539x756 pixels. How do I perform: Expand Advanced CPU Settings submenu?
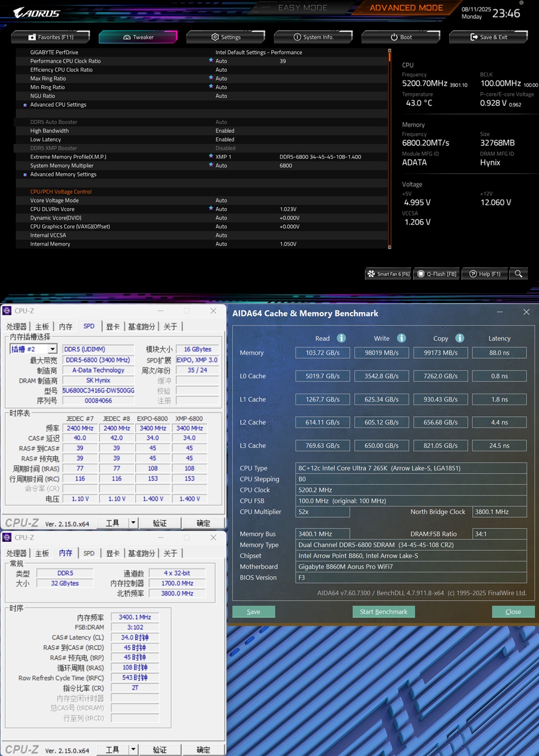point(58,105)
